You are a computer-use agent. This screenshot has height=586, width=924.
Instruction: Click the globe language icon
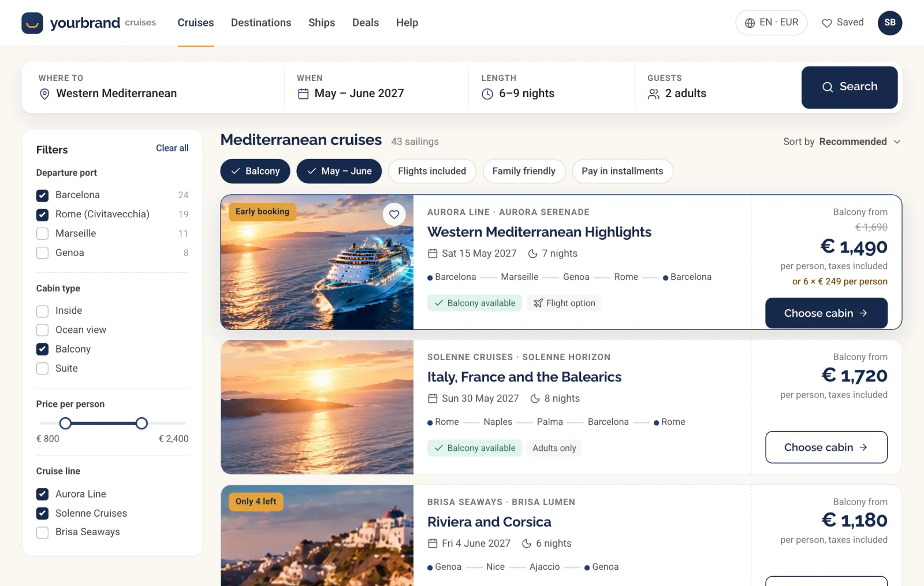750,23
